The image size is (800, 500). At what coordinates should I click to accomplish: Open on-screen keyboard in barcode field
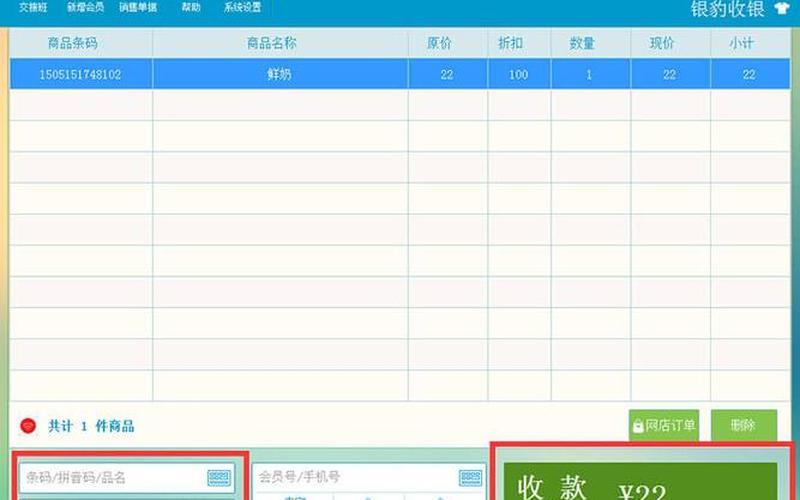tap(219, 478)
